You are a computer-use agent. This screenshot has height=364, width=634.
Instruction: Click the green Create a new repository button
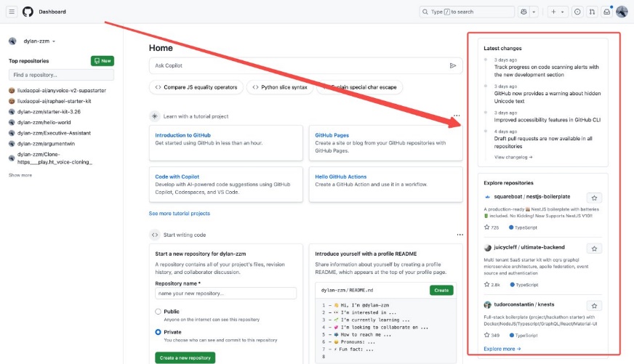click(x=185, y=357)
